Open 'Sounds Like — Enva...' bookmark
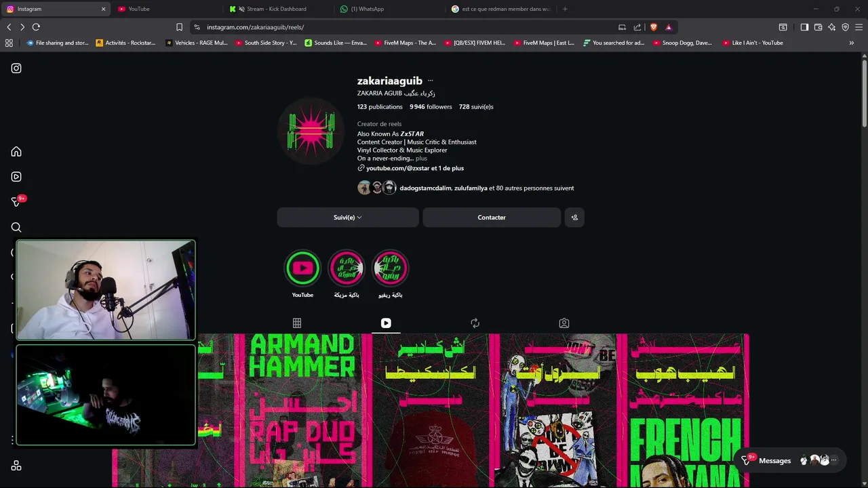Viewport: 868px width, 488px height. 336,43
